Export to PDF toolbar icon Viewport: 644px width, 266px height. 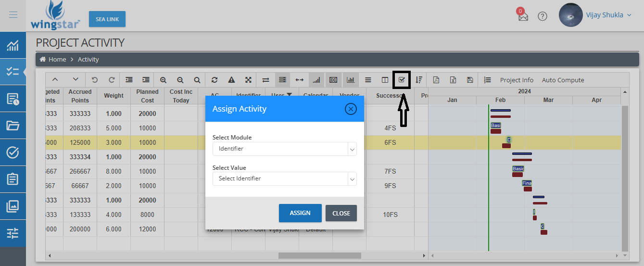436,80
